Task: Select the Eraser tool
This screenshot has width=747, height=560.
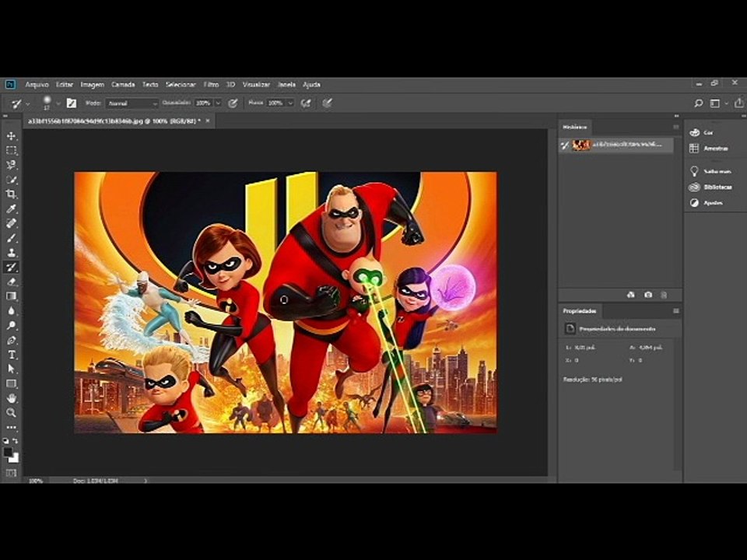Action: 11,282
